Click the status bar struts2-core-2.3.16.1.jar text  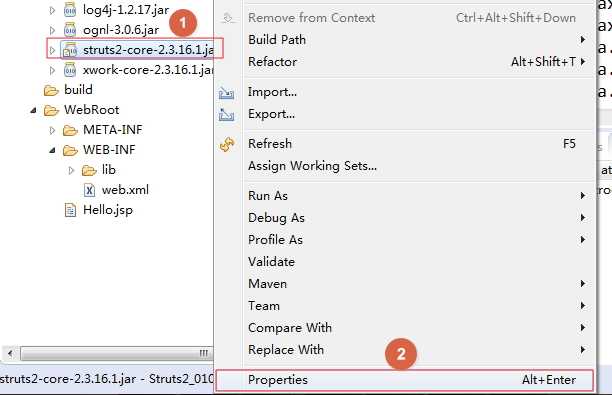pyautogui.click(x=68, y=379)
